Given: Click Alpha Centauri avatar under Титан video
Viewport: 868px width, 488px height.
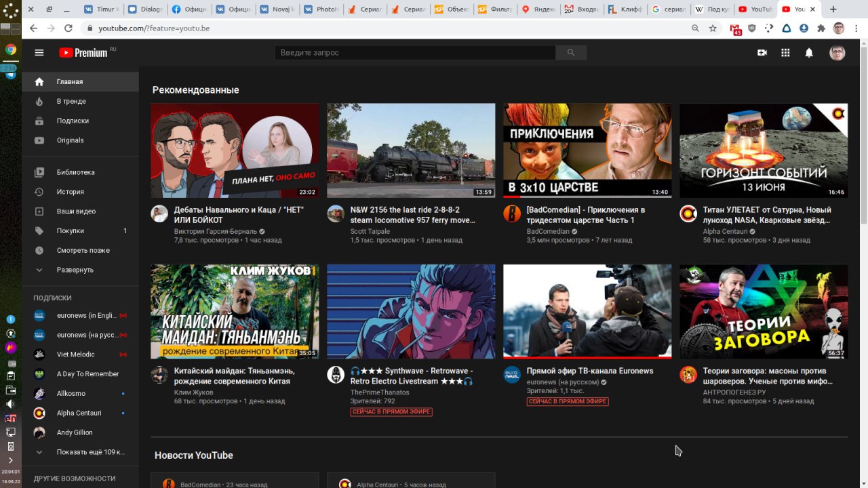Looking at the screenshot, I should [x=688, y=213].
